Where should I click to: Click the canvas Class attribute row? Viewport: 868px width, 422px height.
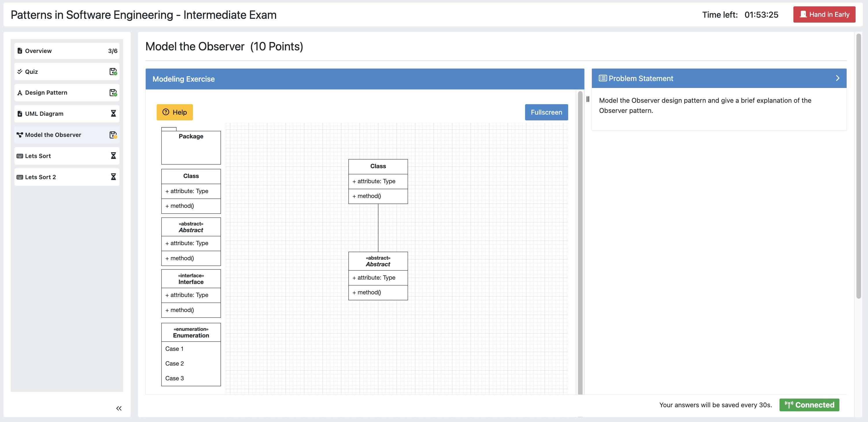(378, 181)
